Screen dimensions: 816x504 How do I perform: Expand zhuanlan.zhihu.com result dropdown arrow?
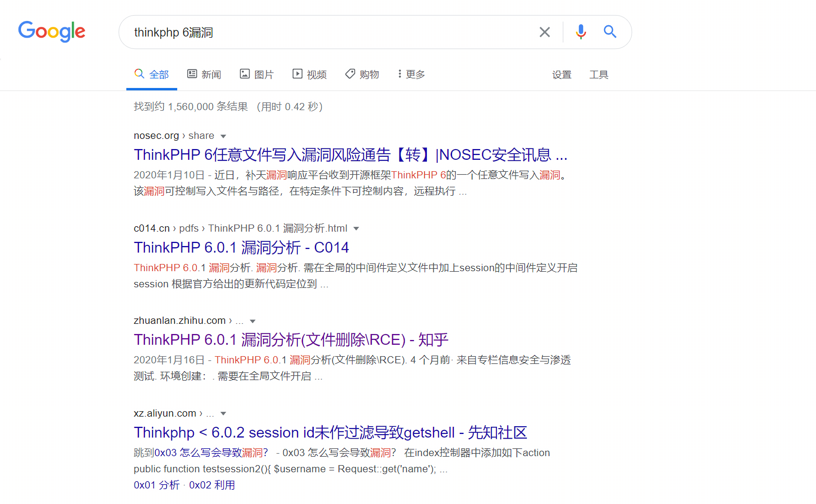[x=253, y=321]
